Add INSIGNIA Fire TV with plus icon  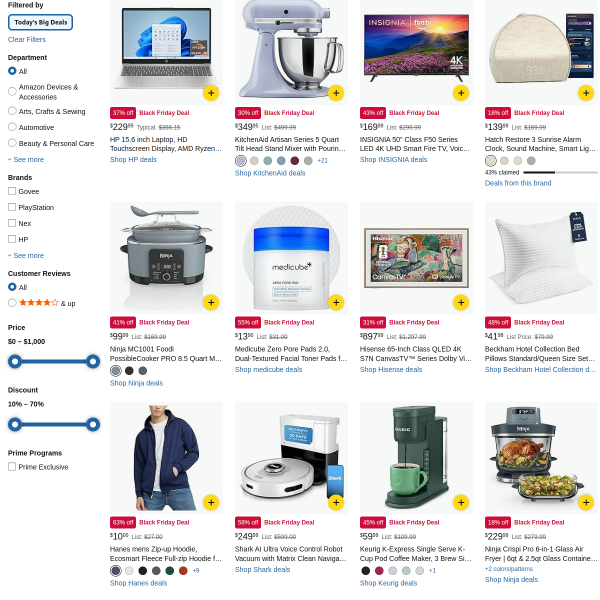tap(461, 93)
